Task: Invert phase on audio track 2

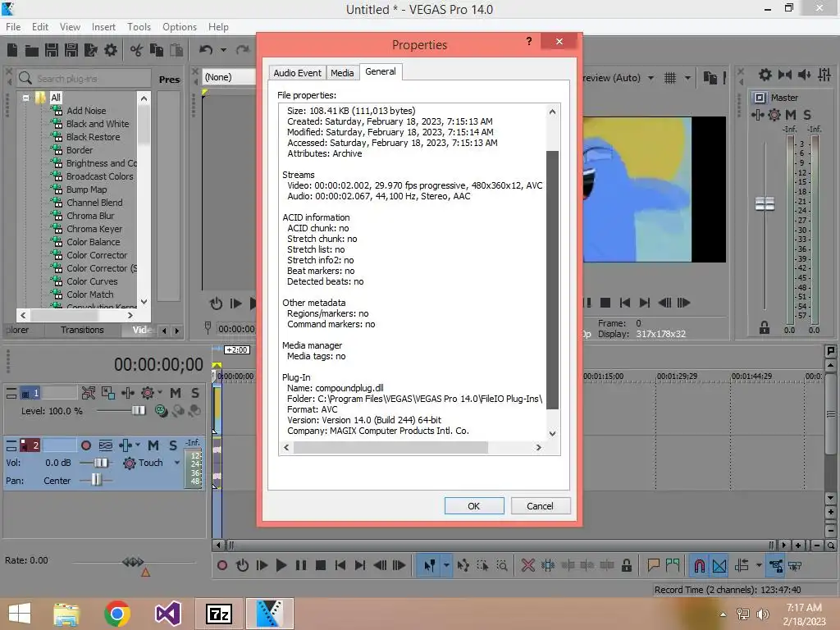Action: tap(106, 445)
